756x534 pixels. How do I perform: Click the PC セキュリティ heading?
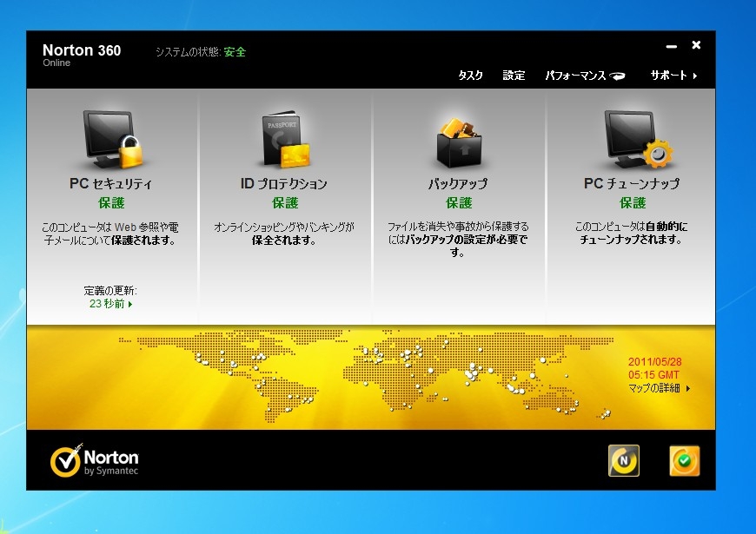111,183
